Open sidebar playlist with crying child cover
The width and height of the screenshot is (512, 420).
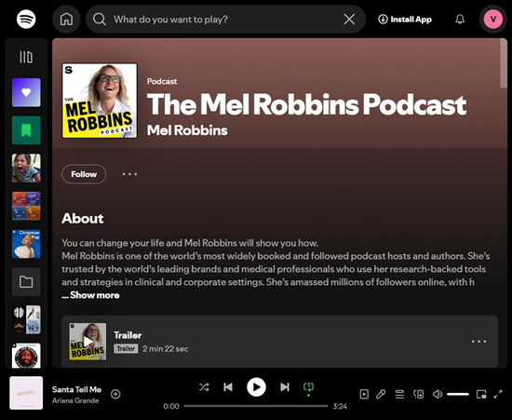[x=26, y=169]
